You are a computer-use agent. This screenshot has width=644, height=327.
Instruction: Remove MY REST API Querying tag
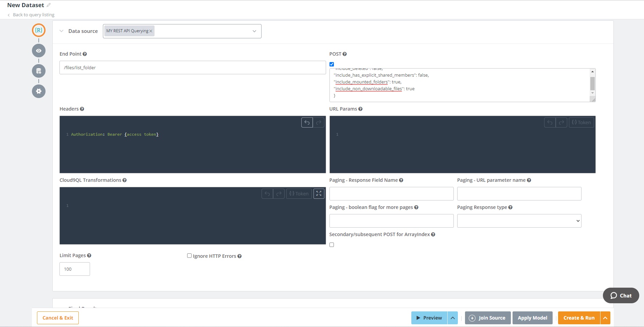tap(151, 31)
